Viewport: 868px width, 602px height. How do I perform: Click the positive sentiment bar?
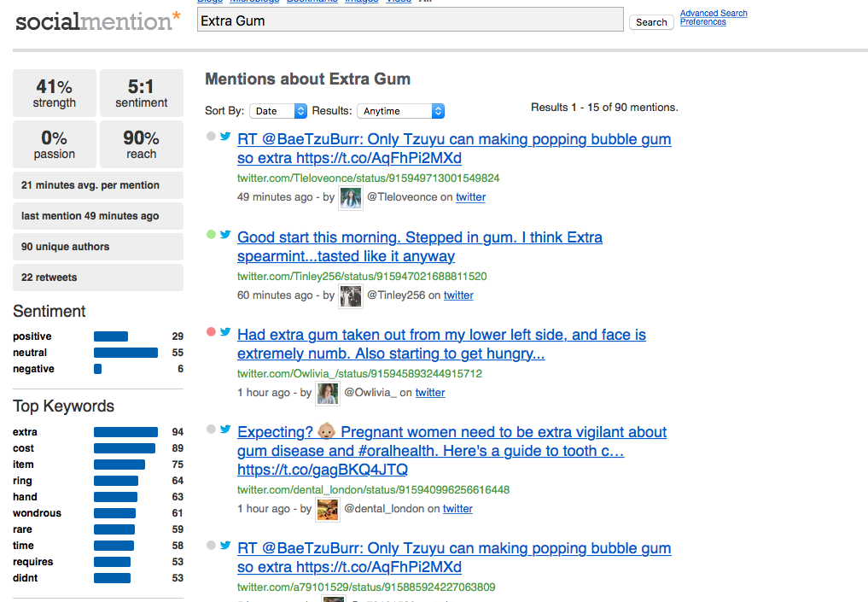[x=111, y=336]
